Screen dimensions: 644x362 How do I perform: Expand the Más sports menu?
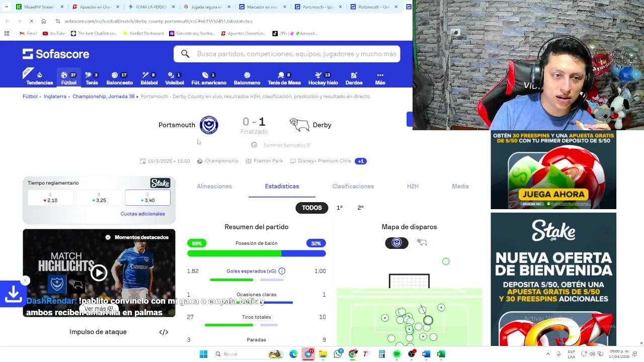point(380,78)
